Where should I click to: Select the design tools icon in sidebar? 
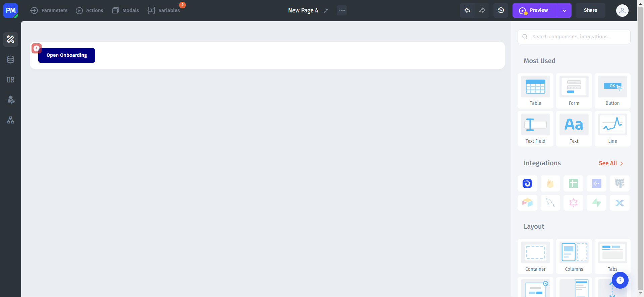(10, 39)
